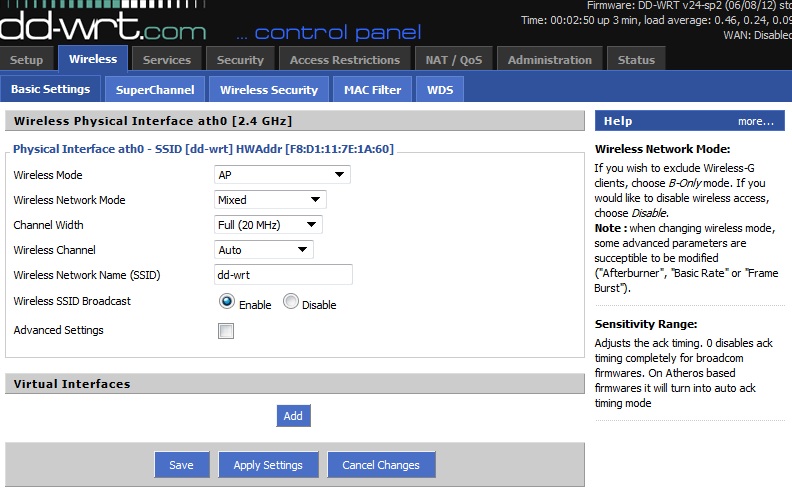Switch to Access Restrictions tab
Image resolution: width=792 pixels, height=492 pixels.
coord(344,60)
